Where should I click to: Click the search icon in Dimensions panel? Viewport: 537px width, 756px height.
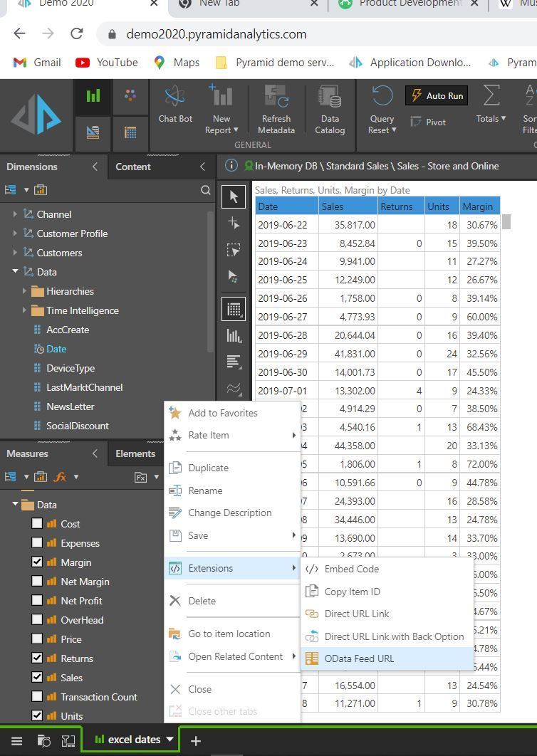(x=206, y=190)
